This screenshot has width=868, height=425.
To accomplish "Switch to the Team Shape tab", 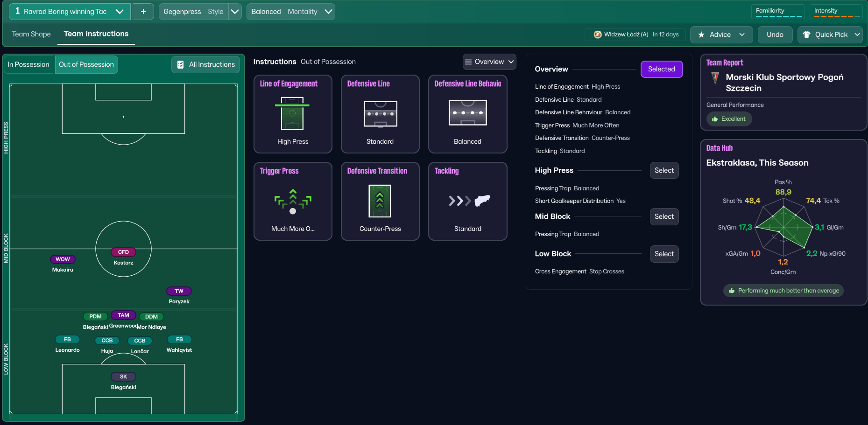I will tap(31, 34).
